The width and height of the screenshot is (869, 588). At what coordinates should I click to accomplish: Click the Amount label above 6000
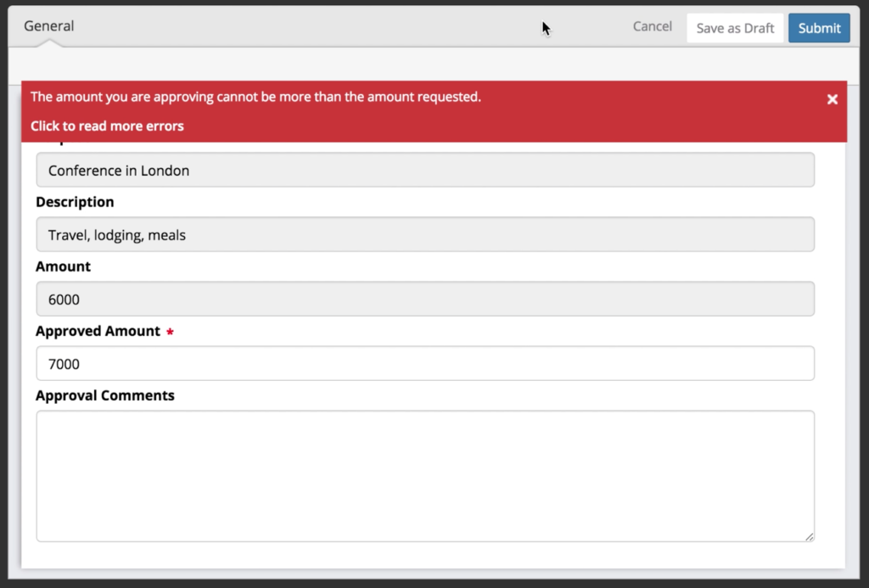[x=63, y=266]
